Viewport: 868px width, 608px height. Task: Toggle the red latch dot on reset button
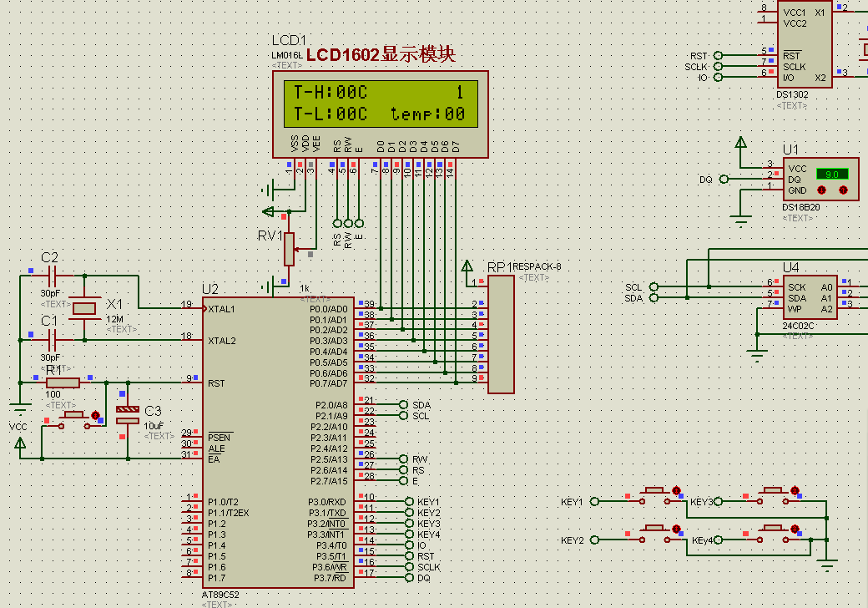point(95,415)
